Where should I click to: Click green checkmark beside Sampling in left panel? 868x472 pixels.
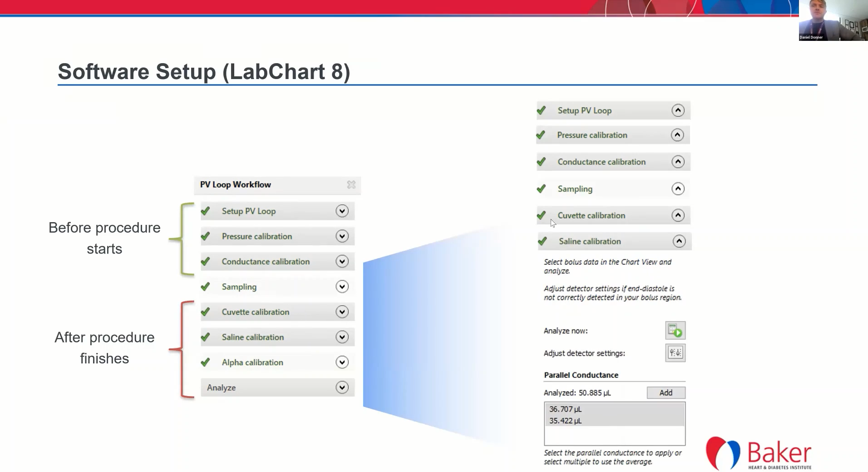tap(206, 287)
